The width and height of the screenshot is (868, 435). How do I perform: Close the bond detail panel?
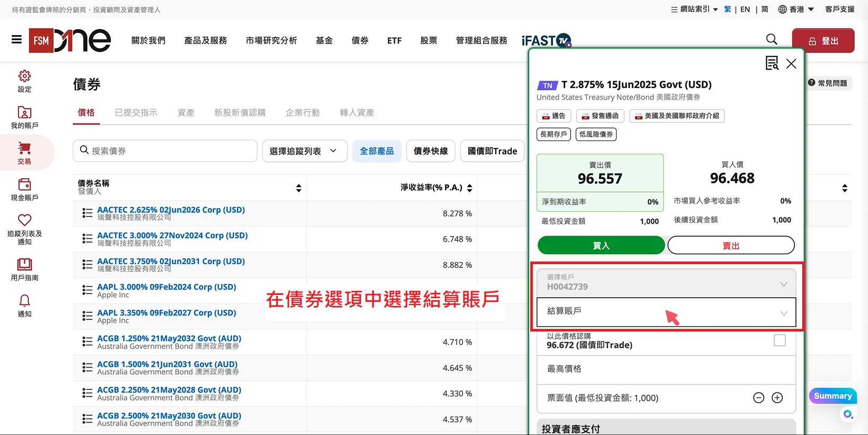click(791, 64)
